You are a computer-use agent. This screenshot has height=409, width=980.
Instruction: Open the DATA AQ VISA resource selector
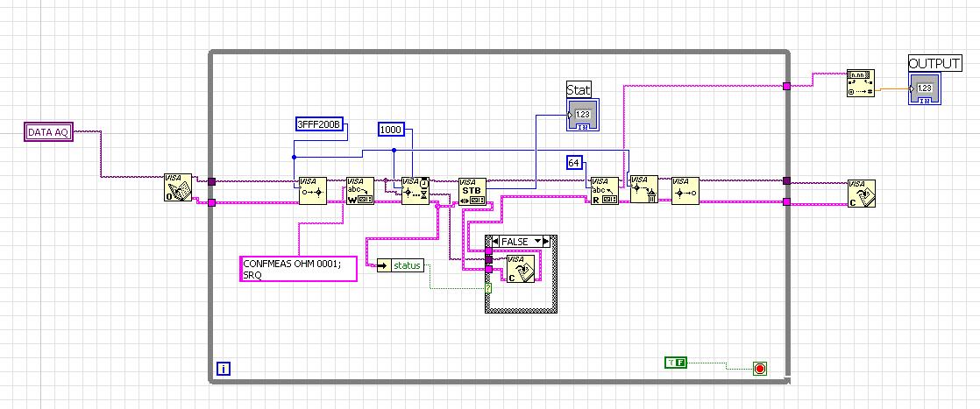pyautogui.click(x=49, y=131)
